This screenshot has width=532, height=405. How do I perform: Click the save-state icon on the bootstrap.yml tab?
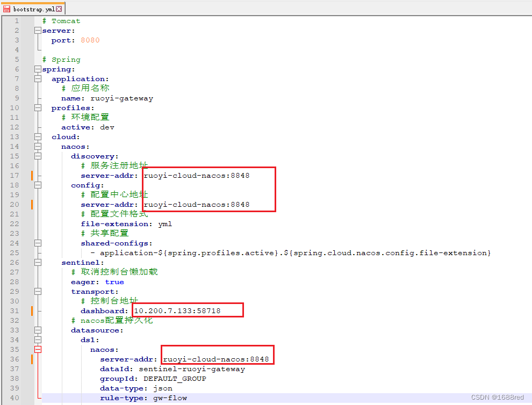[x=7, y=9]
